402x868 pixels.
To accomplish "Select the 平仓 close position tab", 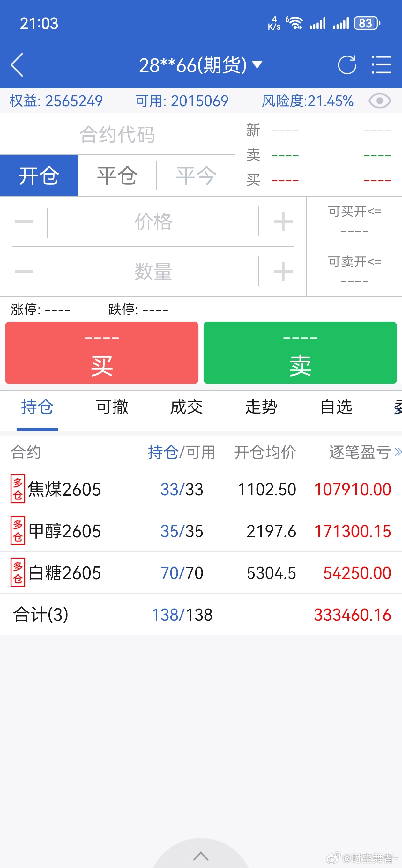I will [117, 176].
